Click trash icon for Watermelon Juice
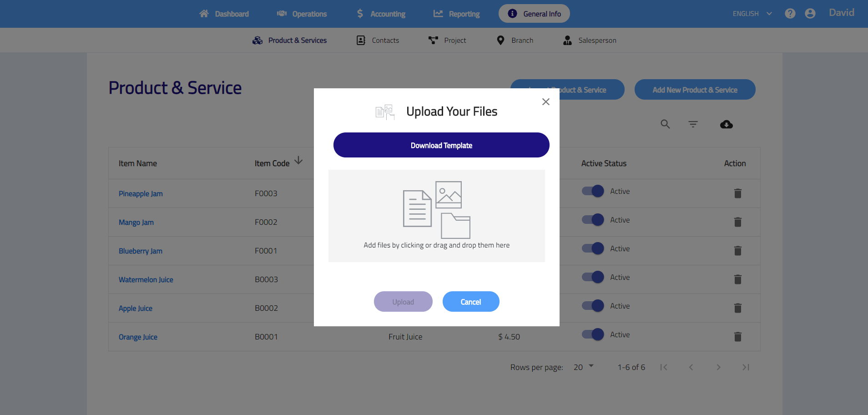Viewport: 868px width, 415px height. [737, 279]
